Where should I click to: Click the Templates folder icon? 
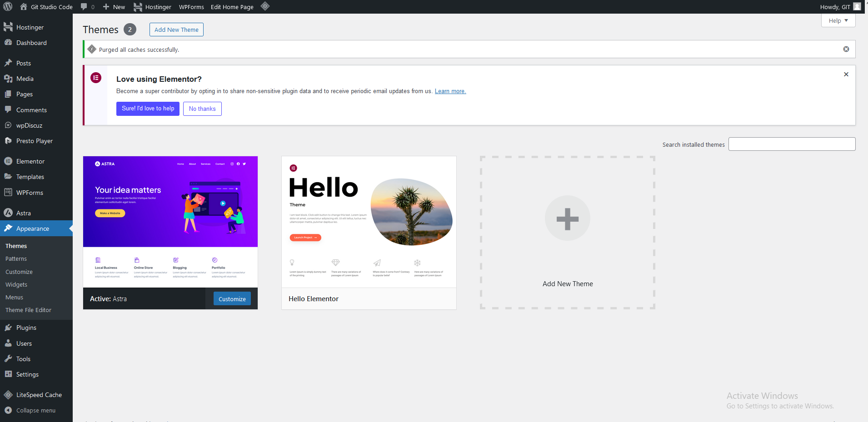point(8,177)
